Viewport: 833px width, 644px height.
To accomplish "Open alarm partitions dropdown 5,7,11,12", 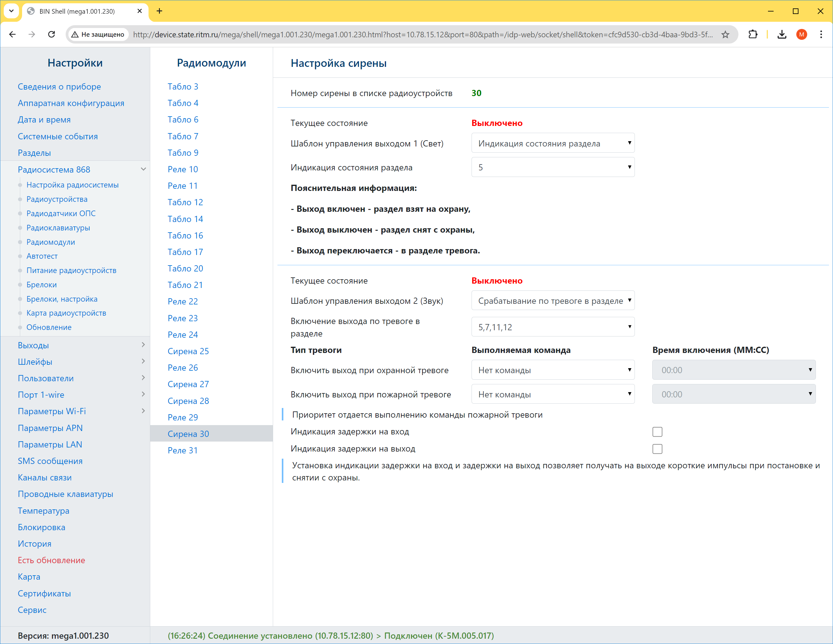I will pyautogui.click(x=553, y=327).
